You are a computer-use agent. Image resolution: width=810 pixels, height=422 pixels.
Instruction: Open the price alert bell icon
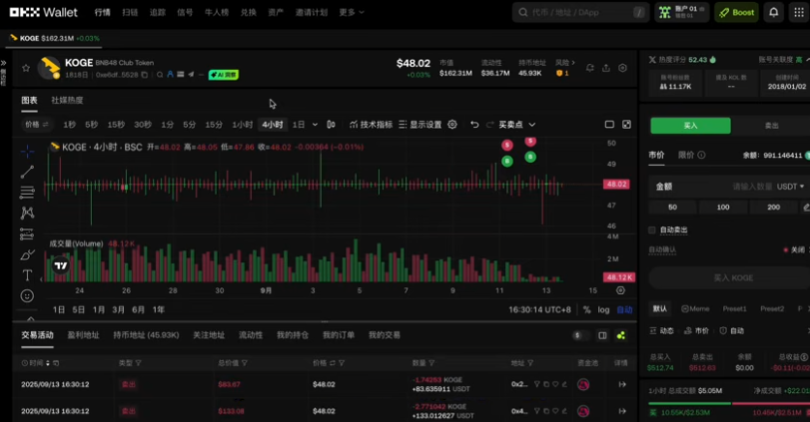tap(589, 68)
